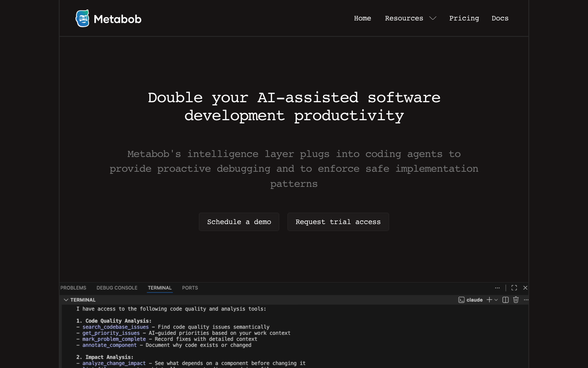The height and width of the screenshot is (368, 588).
Task: Go to the Pricing page
Action: [464, 18]
